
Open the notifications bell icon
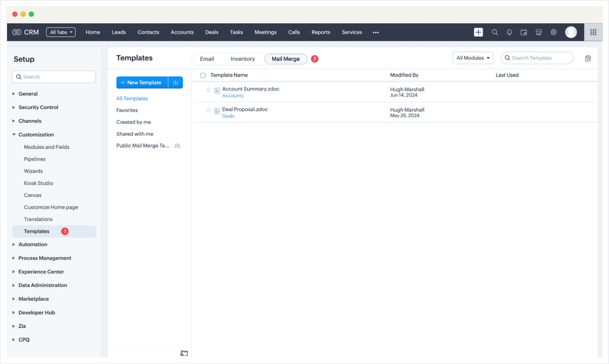pyautogui.click(x=509, y=32)
